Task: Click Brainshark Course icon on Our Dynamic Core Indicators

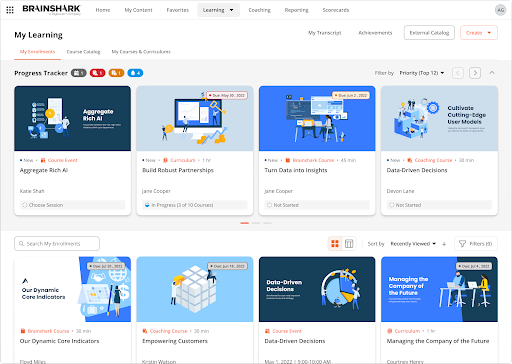Action: tap(23, 331)
